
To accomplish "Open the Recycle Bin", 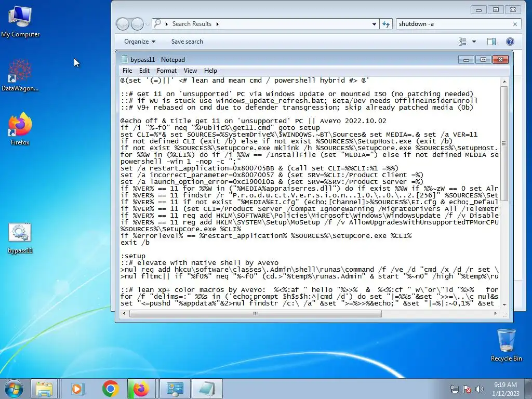I will tap(506, 345).
